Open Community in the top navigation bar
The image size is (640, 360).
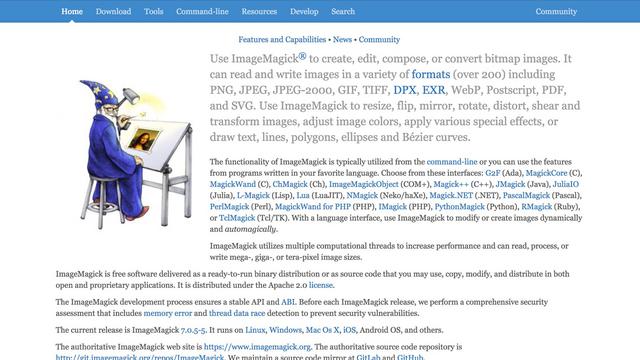coord(556,11)
